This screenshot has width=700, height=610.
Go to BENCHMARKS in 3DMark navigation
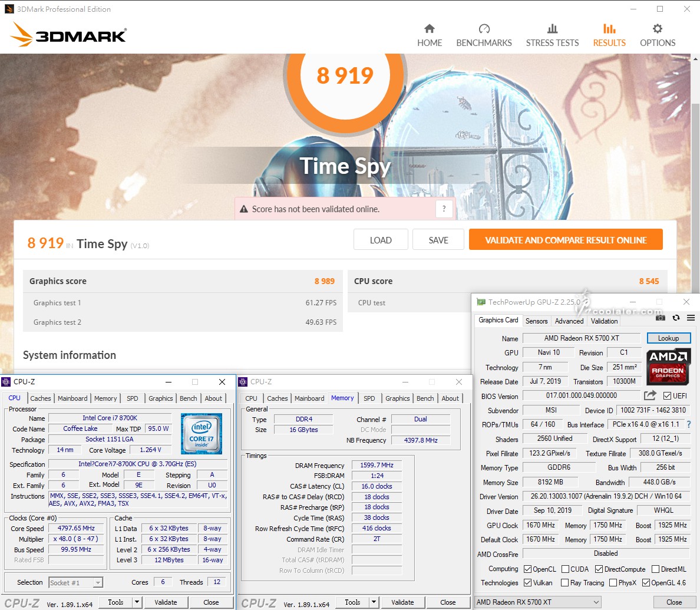484,36
